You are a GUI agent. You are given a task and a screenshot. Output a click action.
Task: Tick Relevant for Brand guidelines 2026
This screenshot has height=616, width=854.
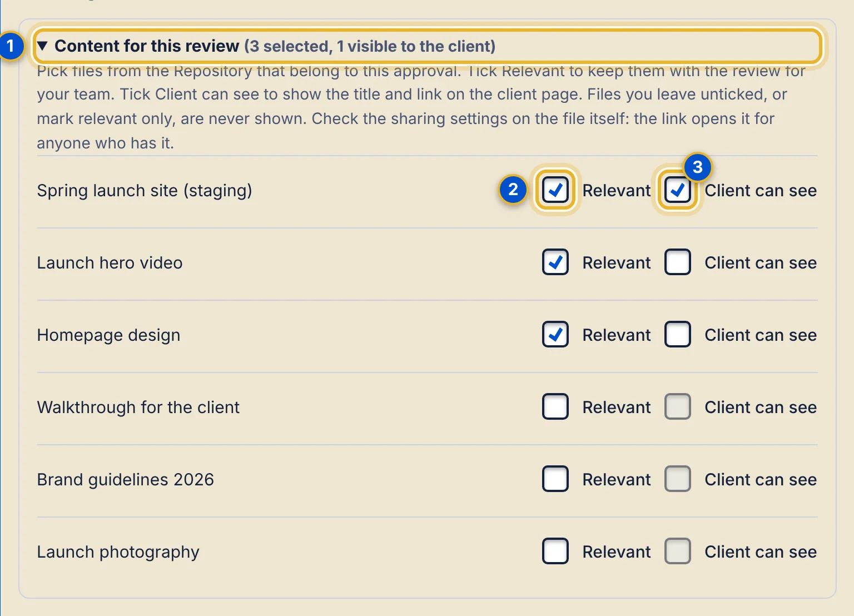pyautogui.click(x=555, y=479)
